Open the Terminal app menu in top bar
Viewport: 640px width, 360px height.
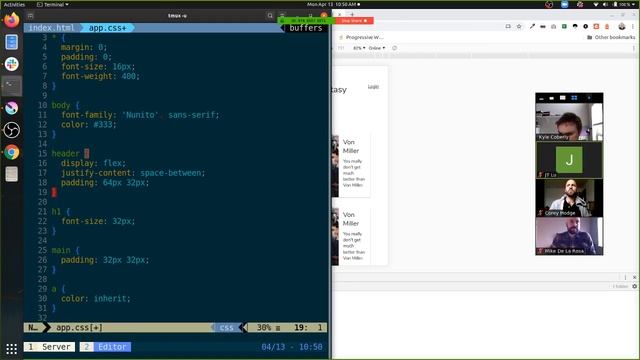point(53,4)
